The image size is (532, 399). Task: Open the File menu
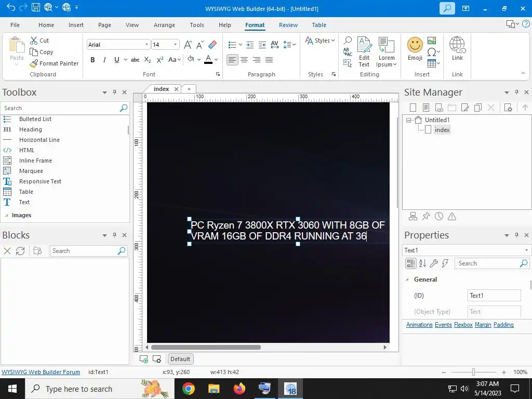tap(15, 25)
